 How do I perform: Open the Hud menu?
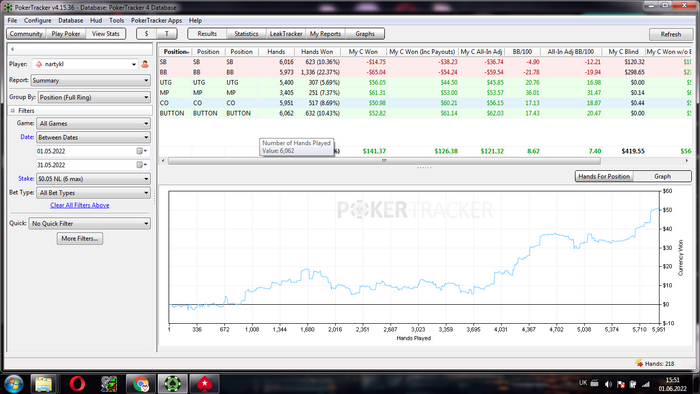[96, 21]
